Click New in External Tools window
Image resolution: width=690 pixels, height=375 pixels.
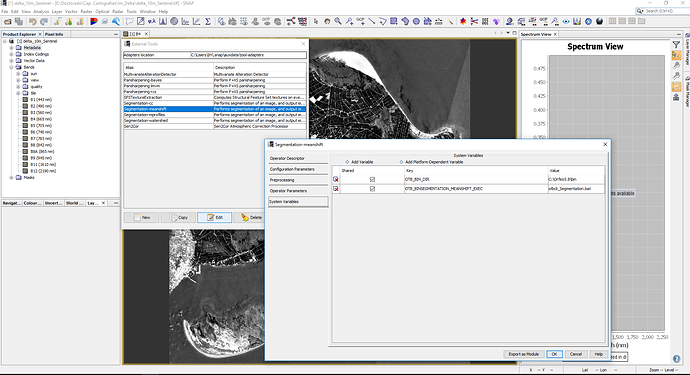(x=142, y=217)
